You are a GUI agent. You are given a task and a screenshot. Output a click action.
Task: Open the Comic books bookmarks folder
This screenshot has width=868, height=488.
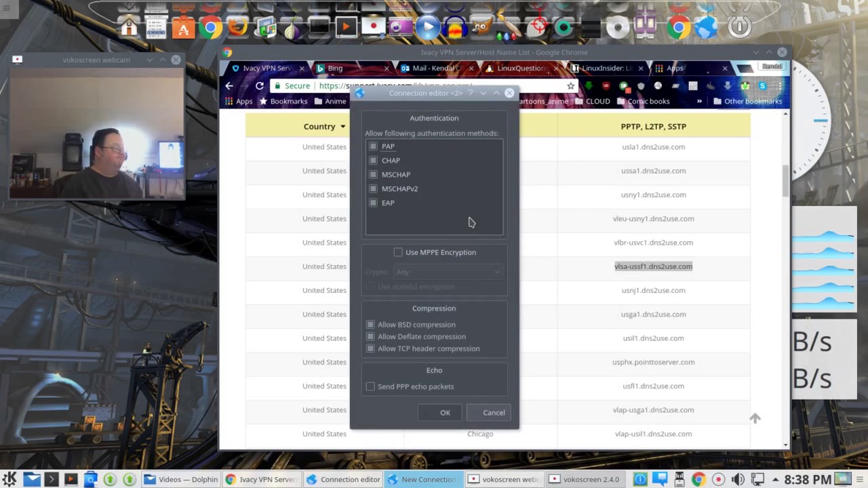pos(642,102)
